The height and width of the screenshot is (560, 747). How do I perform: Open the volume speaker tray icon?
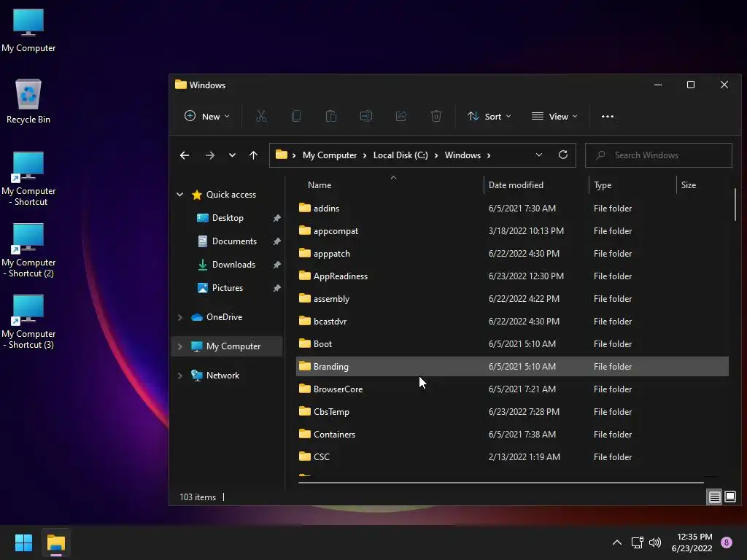(655, 542)
